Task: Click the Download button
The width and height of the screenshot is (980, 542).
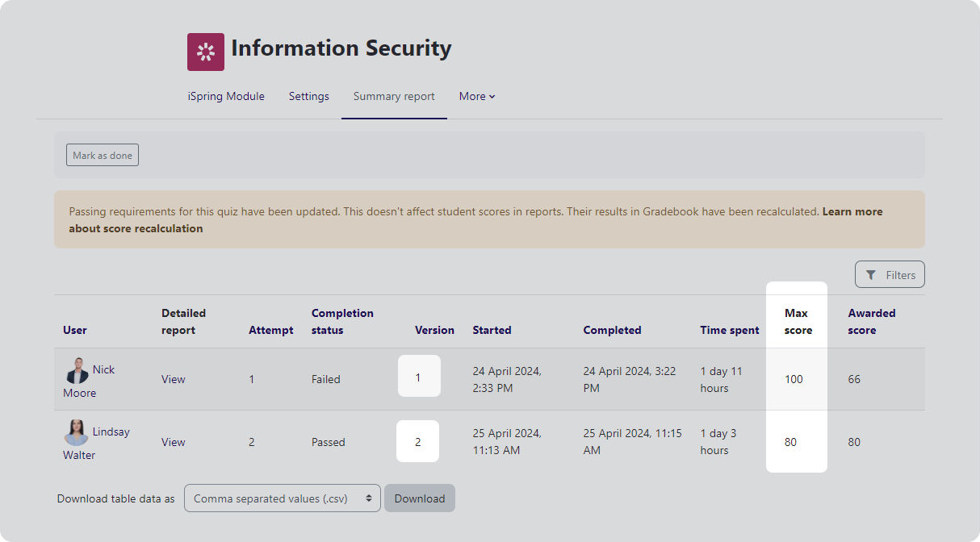Action: coord(419,498)
